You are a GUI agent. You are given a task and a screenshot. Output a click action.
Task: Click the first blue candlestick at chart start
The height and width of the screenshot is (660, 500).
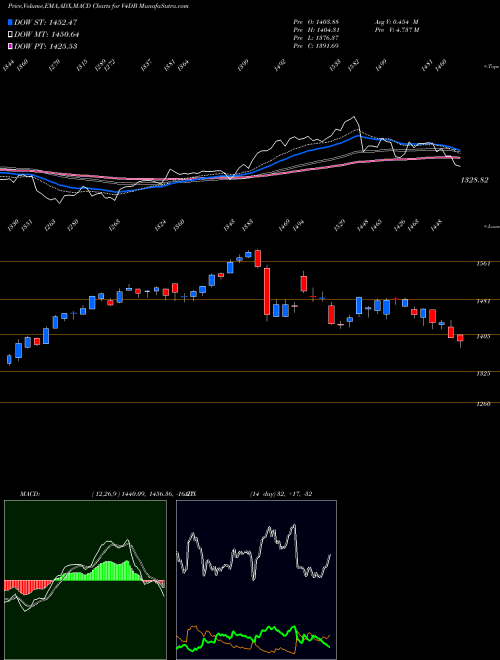[x=9, y=359]
